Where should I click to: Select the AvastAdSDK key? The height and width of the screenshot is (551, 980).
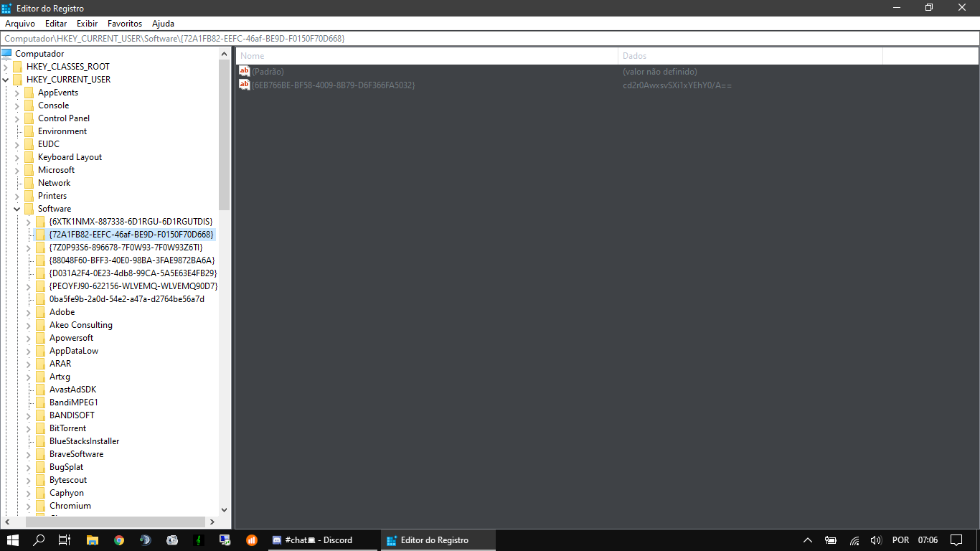tap(72, 390)
